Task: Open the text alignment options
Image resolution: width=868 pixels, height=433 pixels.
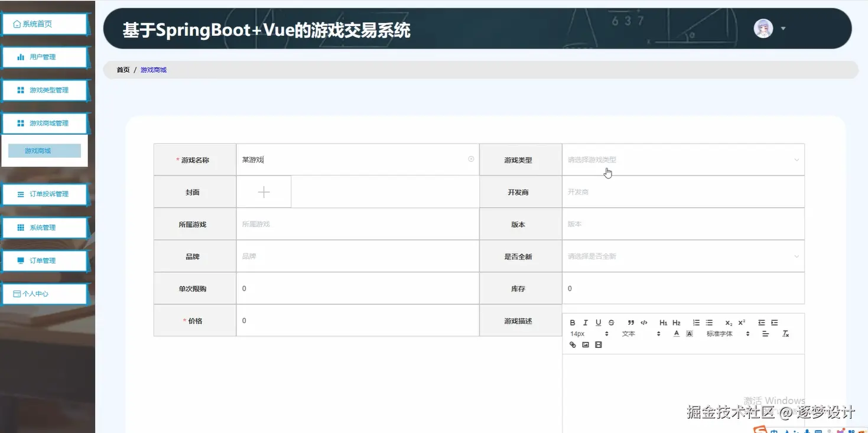Action: (x=766, y=334)
